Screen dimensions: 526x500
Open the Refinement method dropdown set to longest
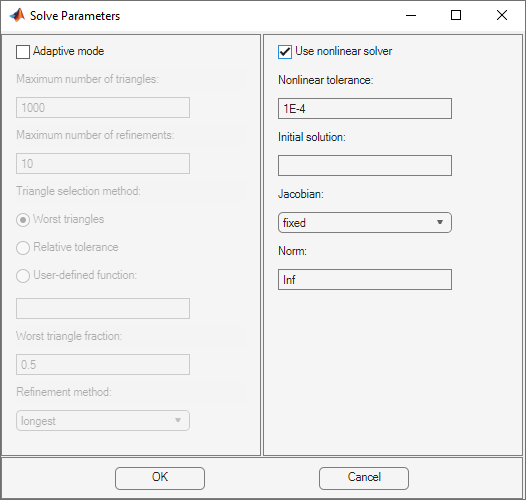pos(103,420)
